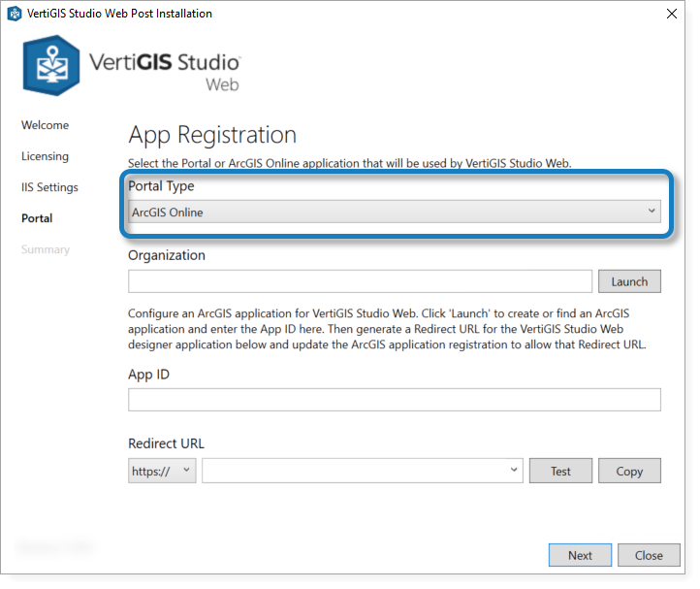
Task: Click the App Registration heading
Action: point(212,135)
